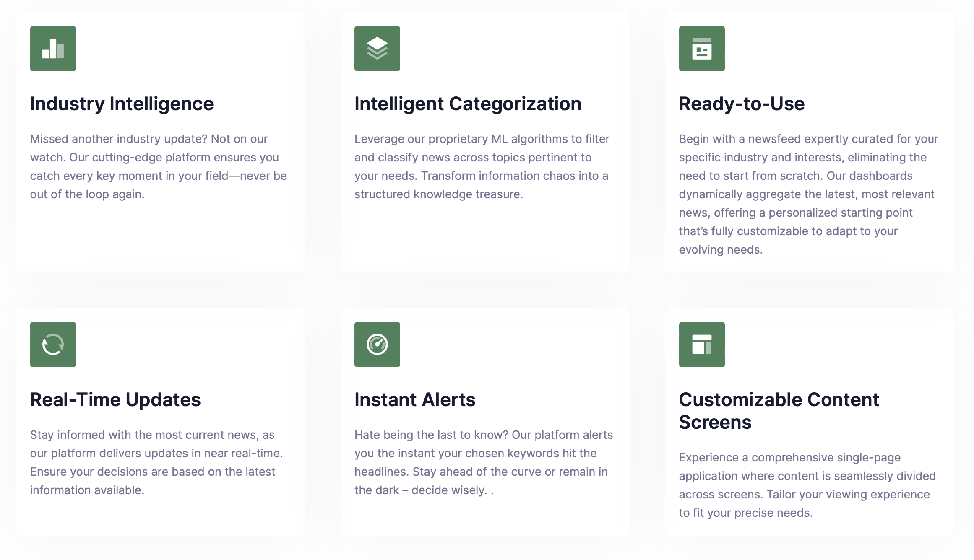The width and height of the screenshot is (974, 560).
Task: Click the Intelligent Categorization heading
Action: [468, 104]
